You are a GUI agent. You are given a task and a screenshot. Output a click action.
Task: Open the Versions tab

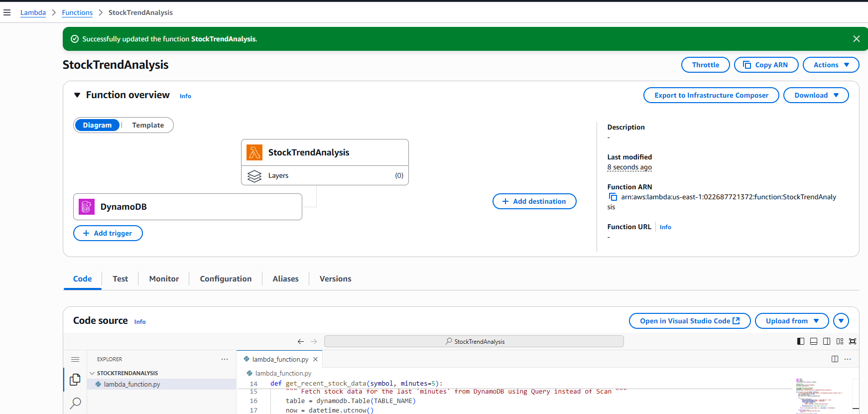(335, 279)
